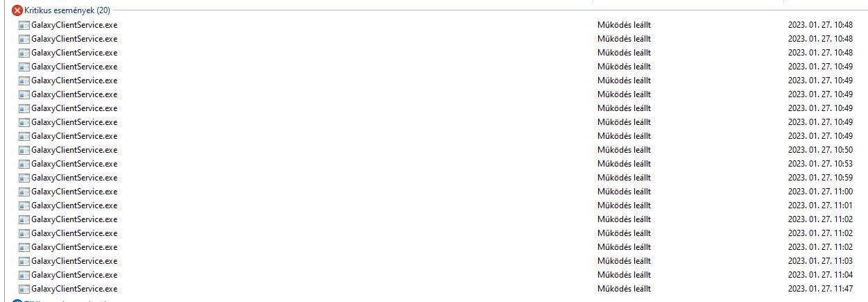Select the first GalaxyClientService.exe entry in the list
868x302 pixels.
tap(74, 25)
